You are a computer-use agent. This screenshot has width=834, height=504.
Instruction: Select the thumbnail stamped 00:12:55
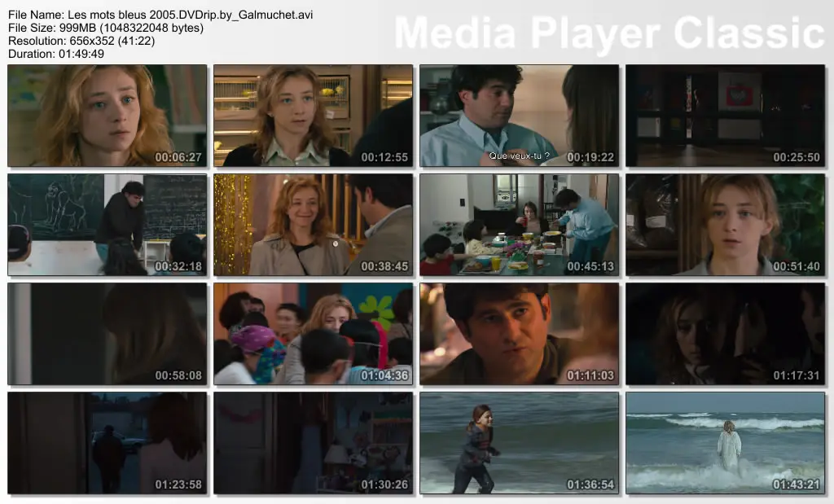click(x=314, y=116)
